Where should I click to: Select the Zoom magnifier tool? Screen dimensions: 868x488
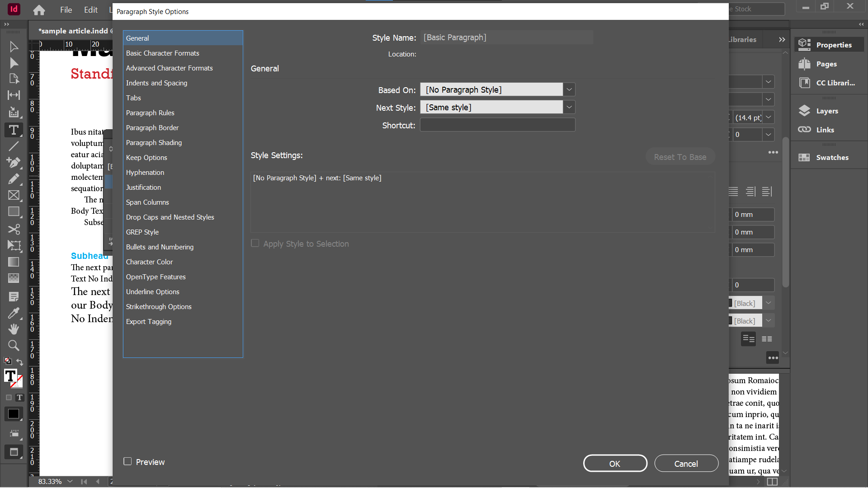(14, 346)
